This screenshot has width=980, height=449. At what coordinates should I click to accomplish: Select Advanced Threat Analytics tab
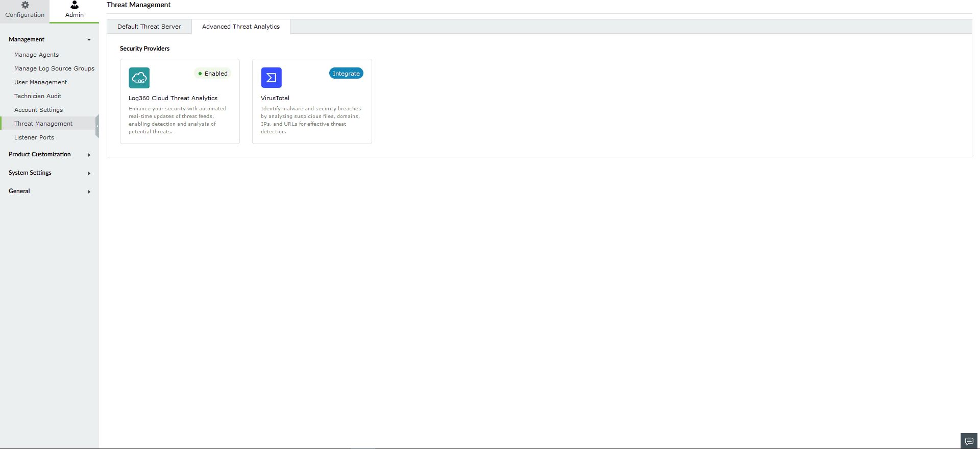(241, 27)
